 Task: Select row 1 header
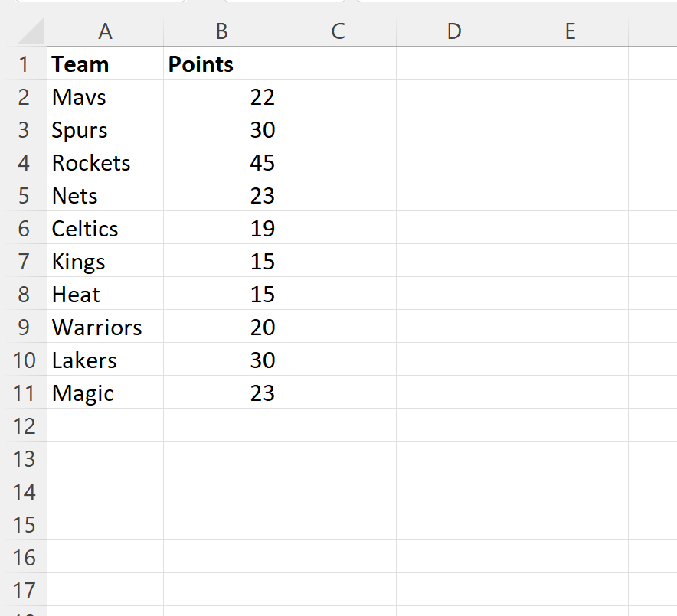click(24, 64)
